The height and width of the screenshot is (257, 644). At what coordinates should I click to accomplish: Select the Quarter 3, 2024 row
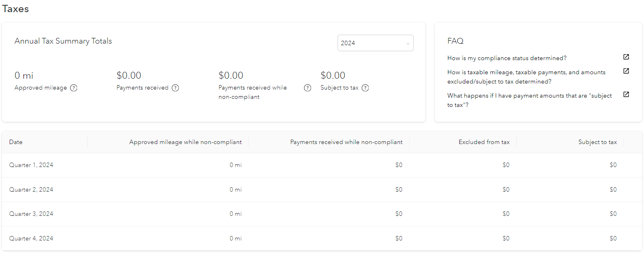click(x=31, y=214)
